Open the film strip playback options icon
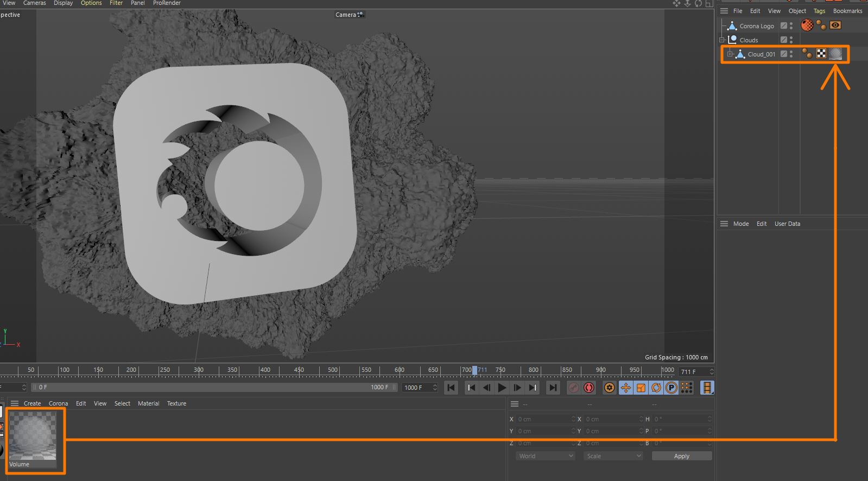The image size is (868, 481). click(707, 388)
